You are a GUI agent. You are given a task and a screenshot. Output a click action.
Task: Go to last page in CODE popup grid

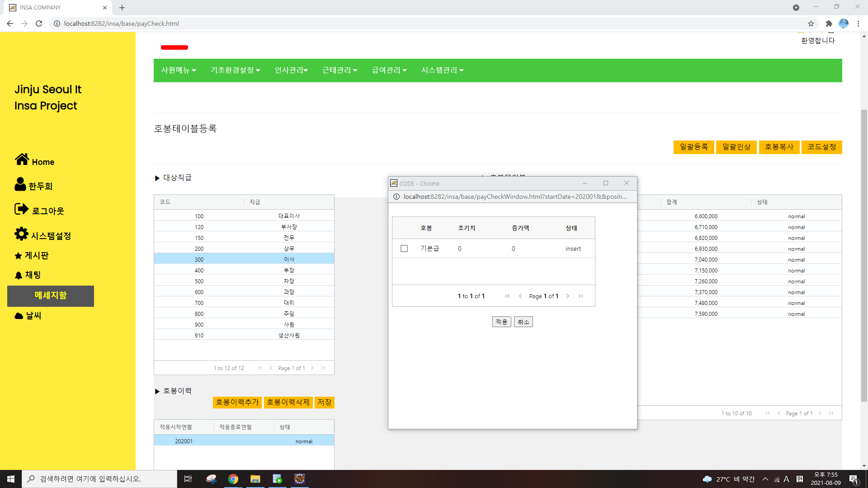click(580, 296)
